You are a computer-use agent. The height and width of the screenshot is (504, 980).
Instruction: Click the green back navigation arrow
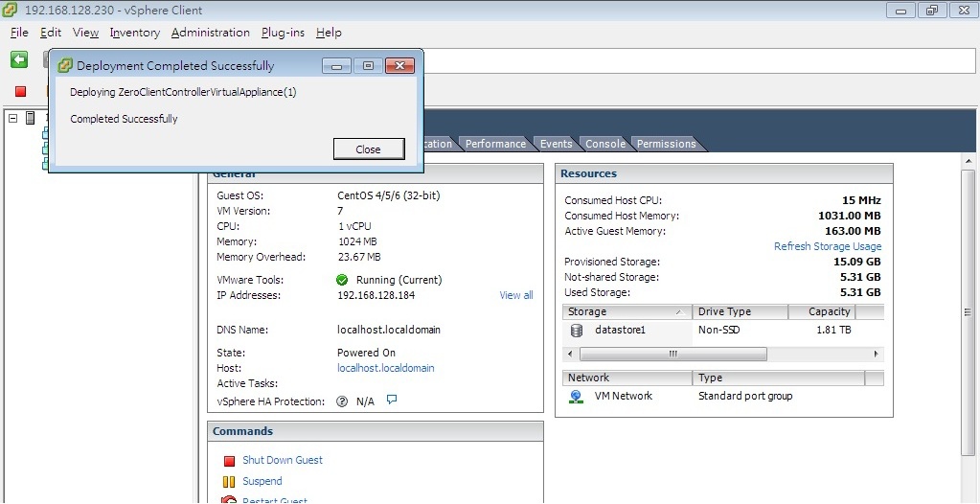coord(19,60)
